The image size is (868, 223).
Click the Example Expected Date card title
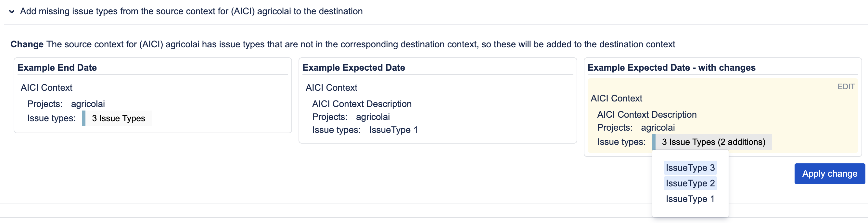click(x=353, y=68)
